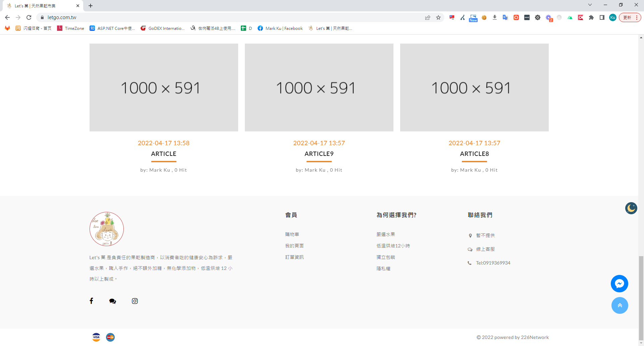The height and width of the screenshot is (346, 644).
Task: Open the footer Facebook icon
Action: pyautogui.click(x=91, y=301)
